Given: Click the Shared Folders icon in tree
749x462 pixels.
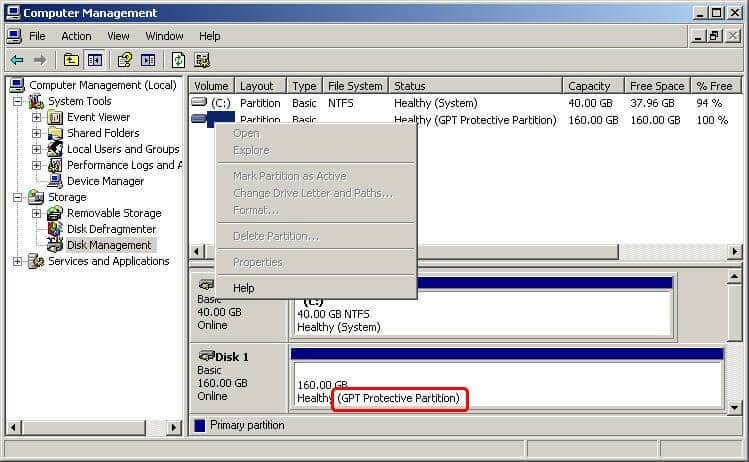Looking at the screenshot, I should pos(55,133).
